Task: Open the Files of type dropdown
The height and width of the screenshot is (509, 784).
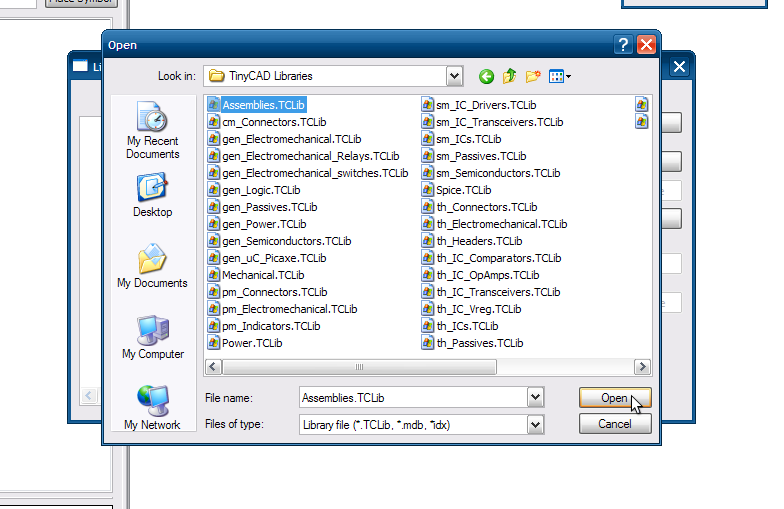Action: (x=536, y=424)
